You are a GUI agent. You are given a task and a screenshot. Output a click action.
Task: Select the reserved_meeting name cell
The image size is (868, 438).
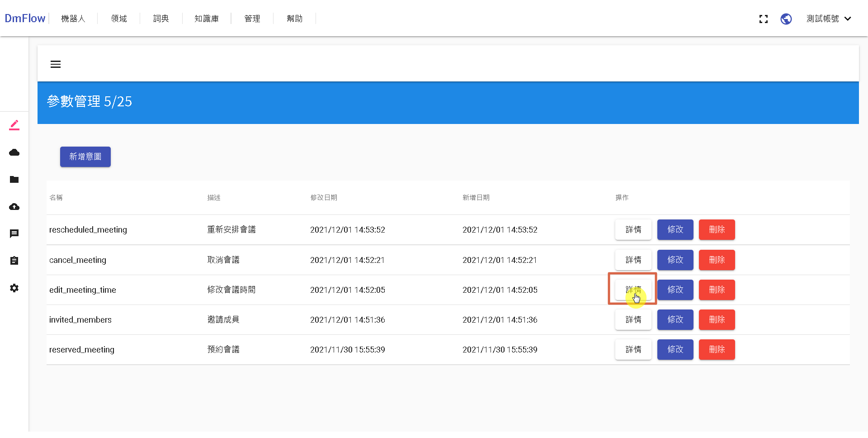pyautogui.click(x=82, y=350)
